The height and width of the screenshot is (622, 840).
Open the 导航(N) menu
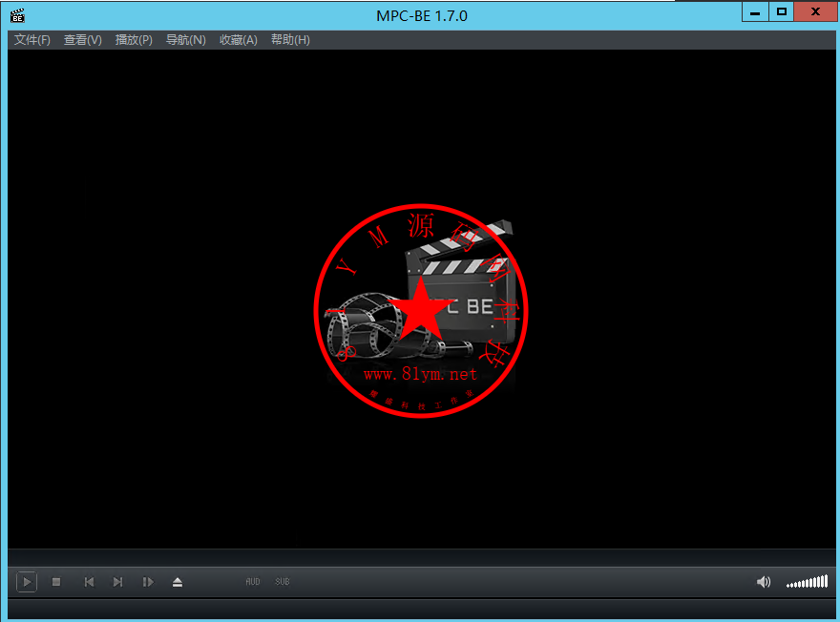pos(185,40)
